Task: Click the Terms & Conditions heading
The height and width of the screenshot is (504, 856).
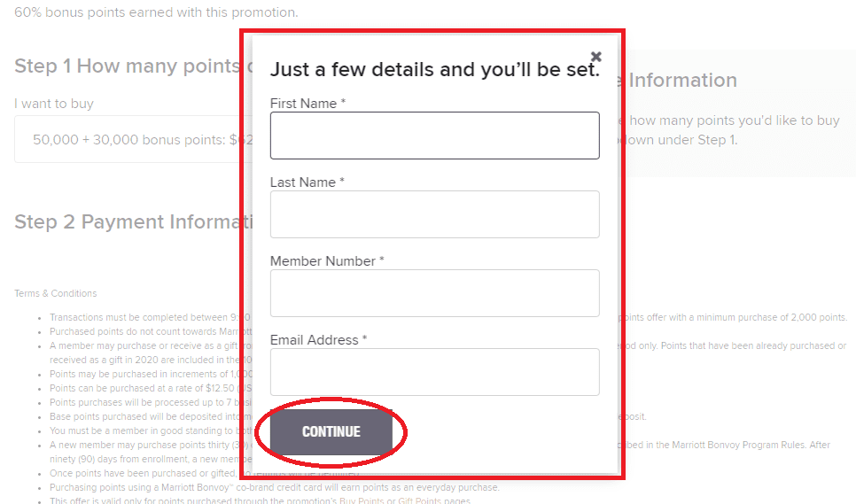Action: (x=56, y=293)
